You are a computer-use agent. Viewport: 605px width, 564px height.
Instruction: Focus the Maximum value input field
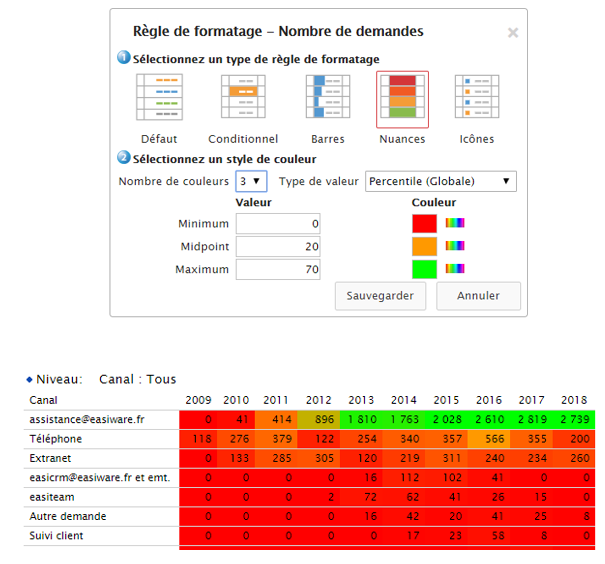278,270
